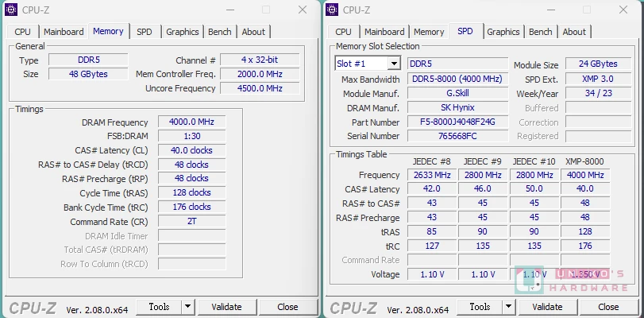
Task: Click Validate button in left window
Action: click(227, 307)
